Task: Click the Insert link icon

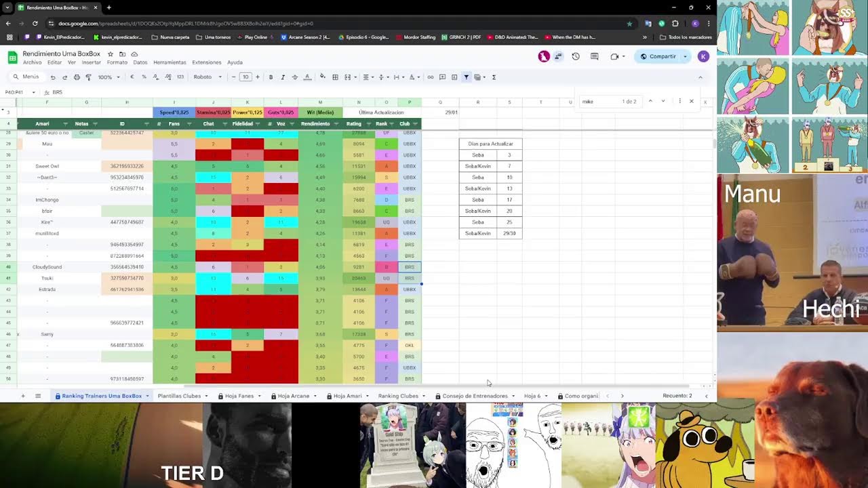Action: [430, 77]
